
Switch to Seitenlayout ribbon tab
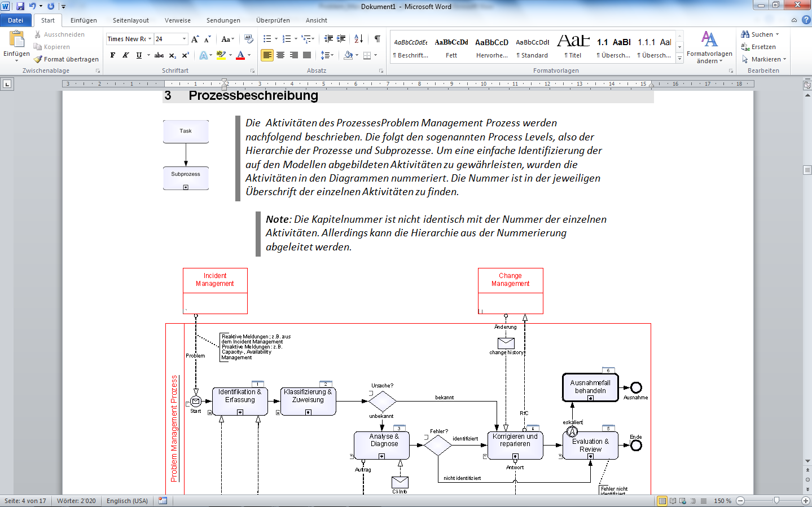pyautogui.click(x=131, y=20)
